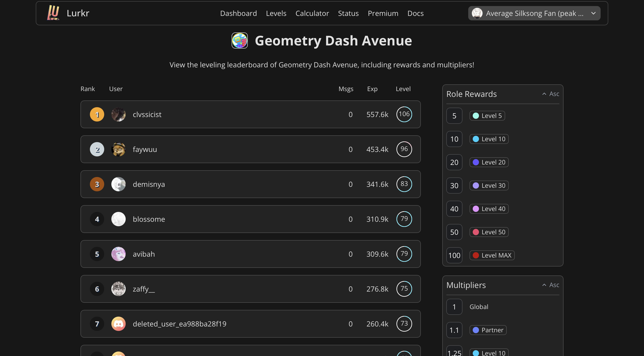
Task: Click the Discord avatar of deleted_user_ea988ba28f19
Action: (x=118, y=324)
